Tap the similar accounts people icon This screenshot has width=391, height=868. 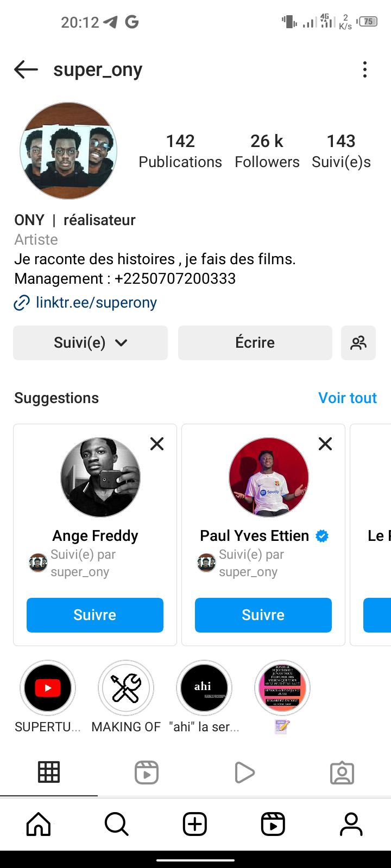[358, 343]
